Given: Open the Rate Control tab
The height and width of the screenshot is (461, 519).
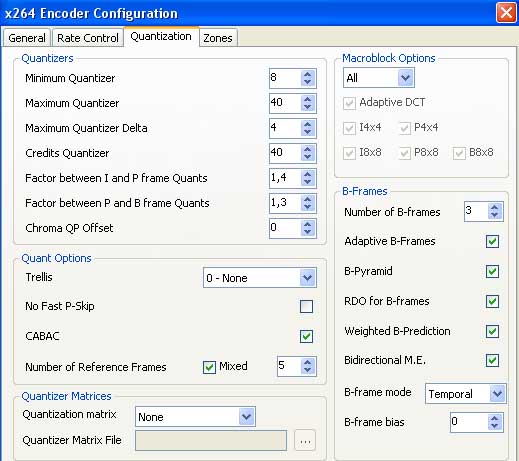Looking at the screenshot, I should [x=88, y=38].
